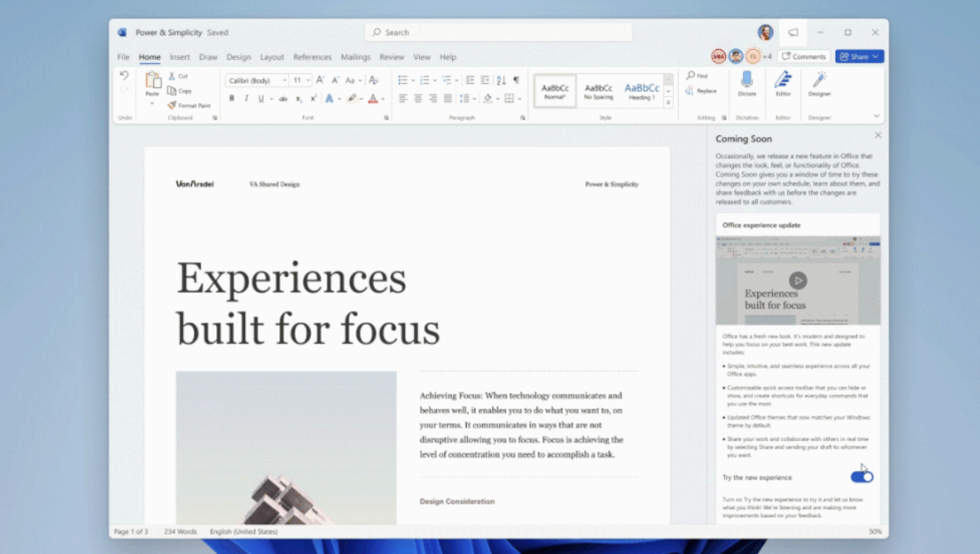Switch to the Insert tab
Image resolution: width=980 pixels, height=554 pixels.
click(x=180, y=56)
